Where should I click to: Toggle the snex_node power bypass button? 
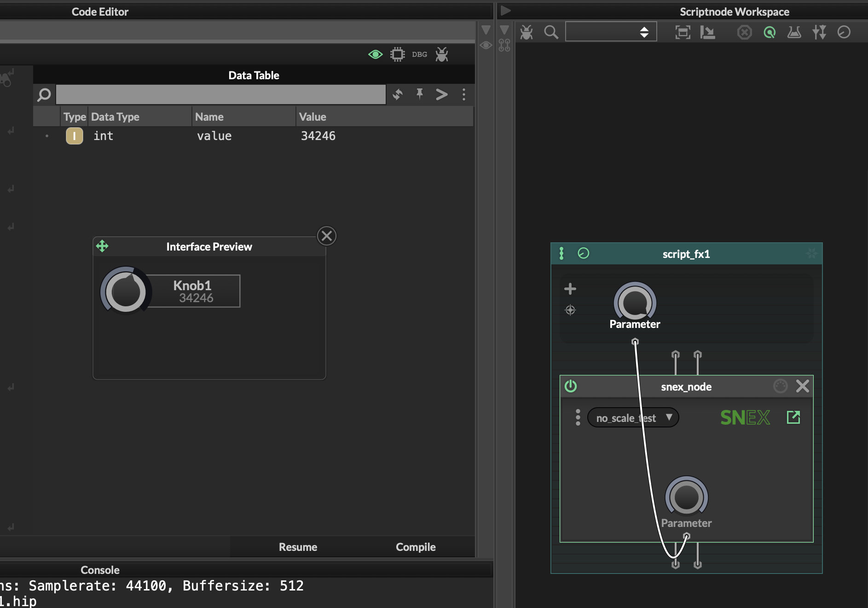(x=571, y=386)
